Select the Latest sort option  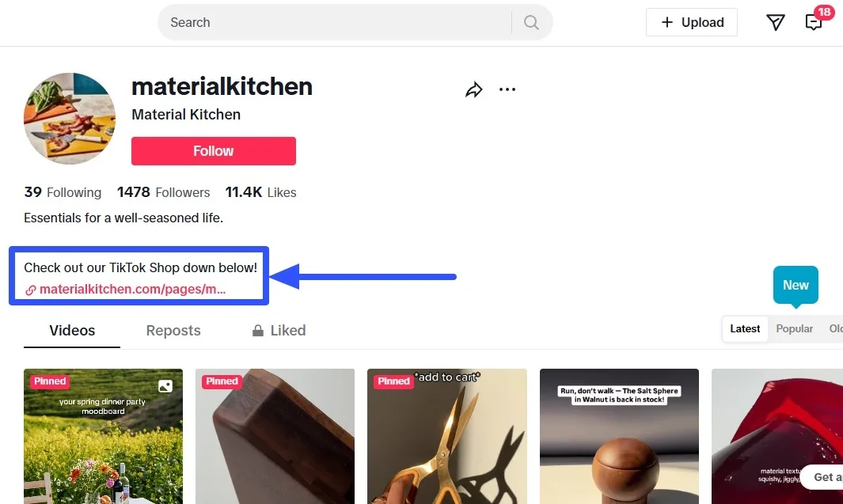point(744,328)
